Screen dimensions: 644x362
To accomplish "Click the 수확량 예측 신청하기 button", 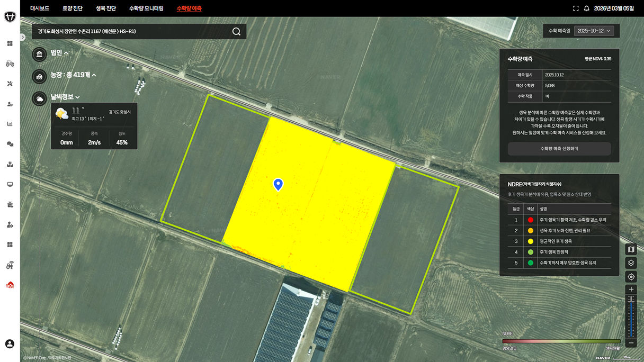I will [559, 149].
